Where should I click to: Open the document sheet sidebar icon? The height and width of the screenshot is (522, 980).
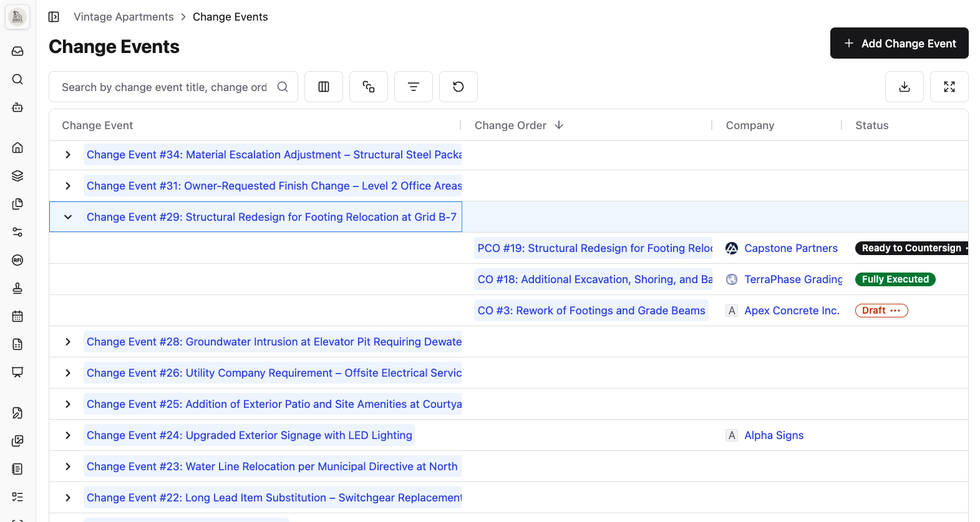pyautogui.click(x=17, y=344)
